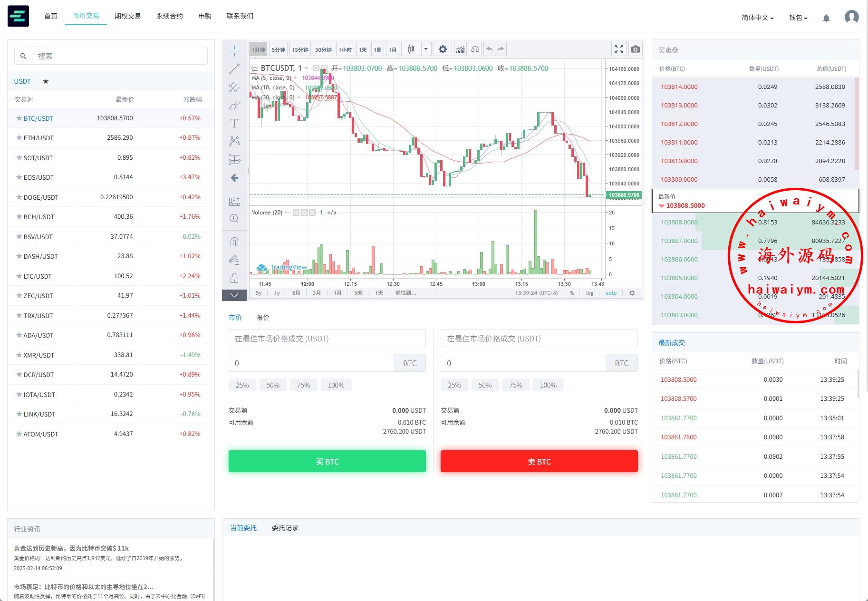868x601 pixels.
Task: Take a chart snapshot with camera icon
Action: tap(635, 49)
